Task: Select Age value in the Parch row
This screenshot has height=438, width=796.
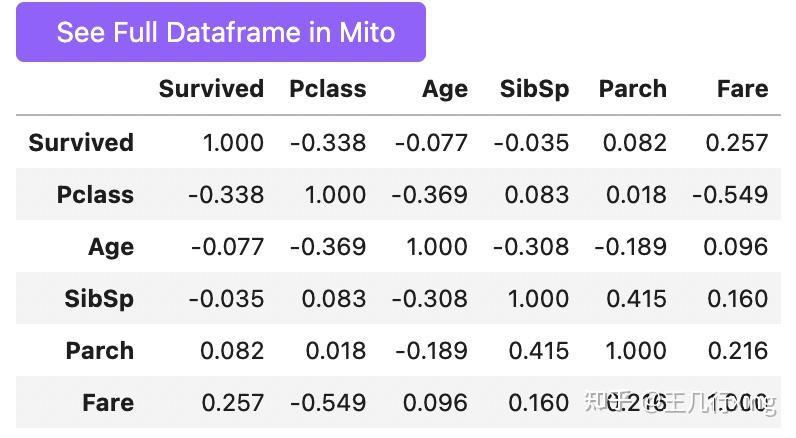Action: point(429,351)
